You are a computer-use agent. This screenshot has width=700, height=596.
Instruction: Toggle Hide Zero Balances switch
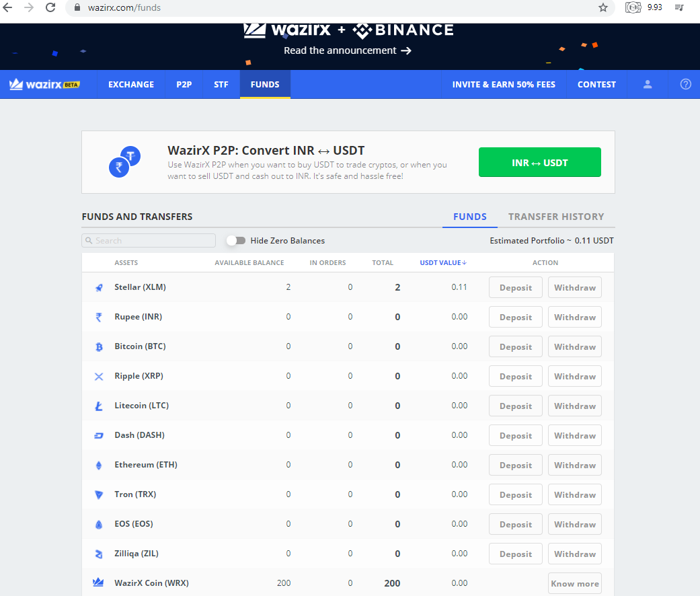tap(236, 241)
